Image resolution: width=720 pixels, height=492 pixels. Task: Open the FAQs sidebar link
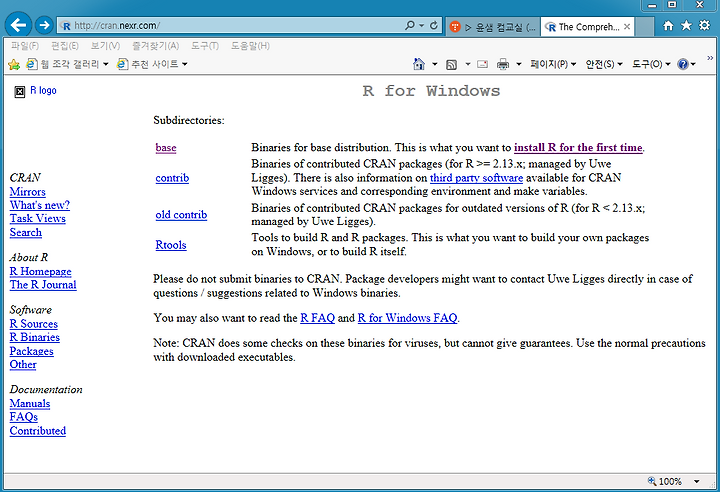pyautogui.click(x=24, y=417)
